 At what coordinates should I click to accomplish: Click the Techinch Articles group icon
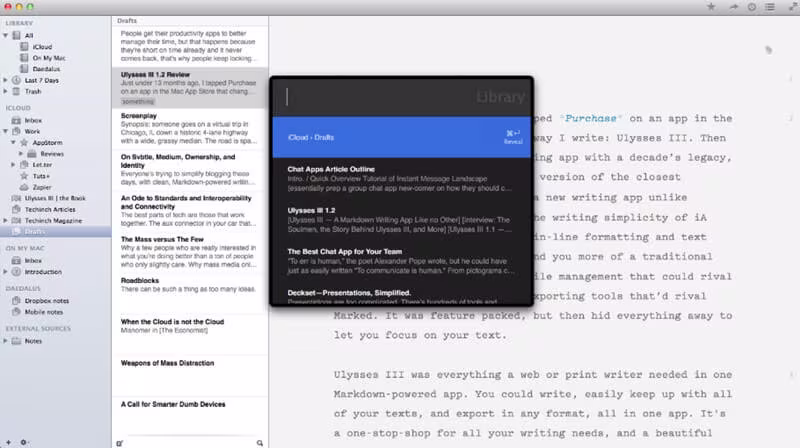point(16,209)
